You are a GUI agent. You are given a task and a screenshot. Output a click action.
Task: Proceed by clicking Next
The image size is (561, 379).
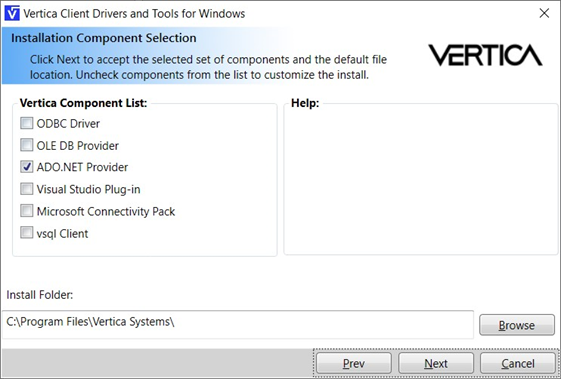[x=436, y=363]
